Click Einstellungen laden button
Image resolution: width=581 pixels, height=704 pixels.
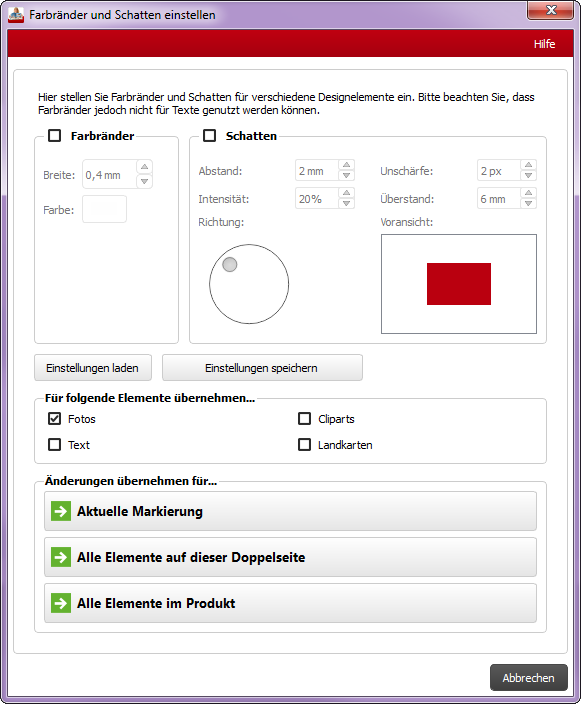pos(93,368)
